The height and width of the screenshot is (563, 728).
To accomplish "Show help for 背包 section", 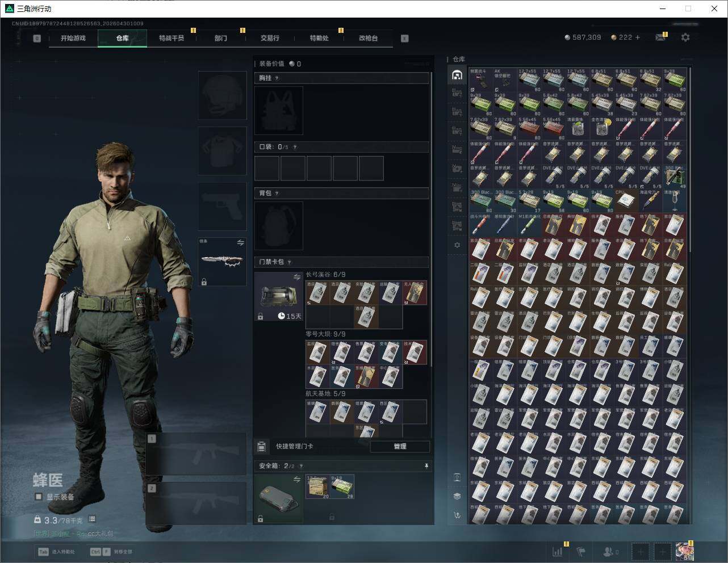I will (277, 194).
